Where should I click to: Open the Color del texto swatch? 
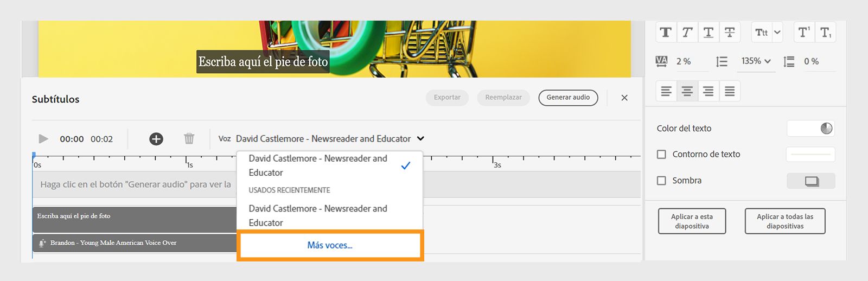point(810,129)
